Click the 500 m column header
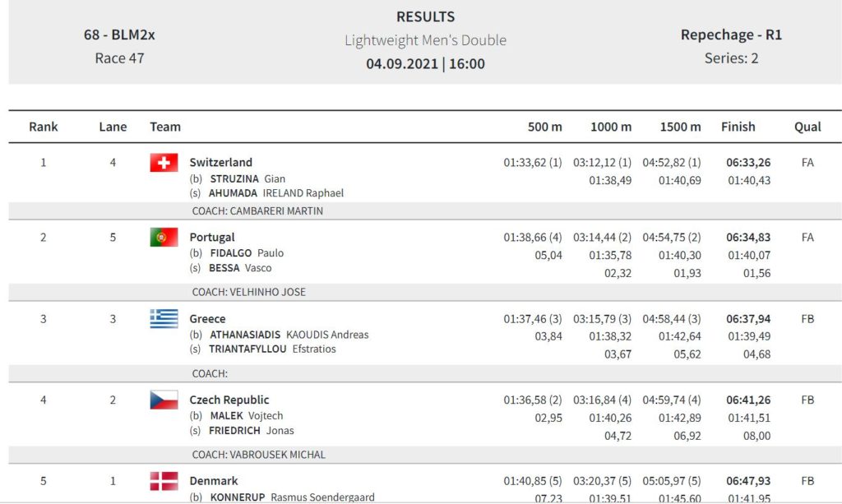 click(545, 127)
